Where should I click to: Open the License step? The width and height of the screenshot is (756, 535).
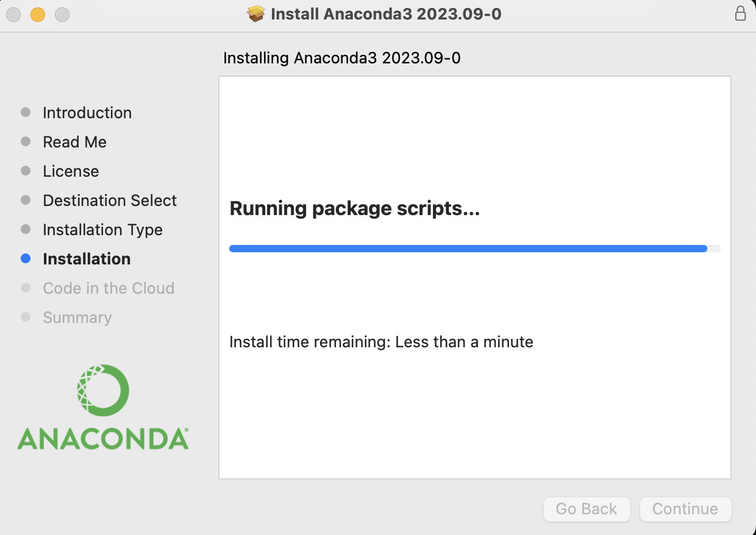click(x=71, y=171)
